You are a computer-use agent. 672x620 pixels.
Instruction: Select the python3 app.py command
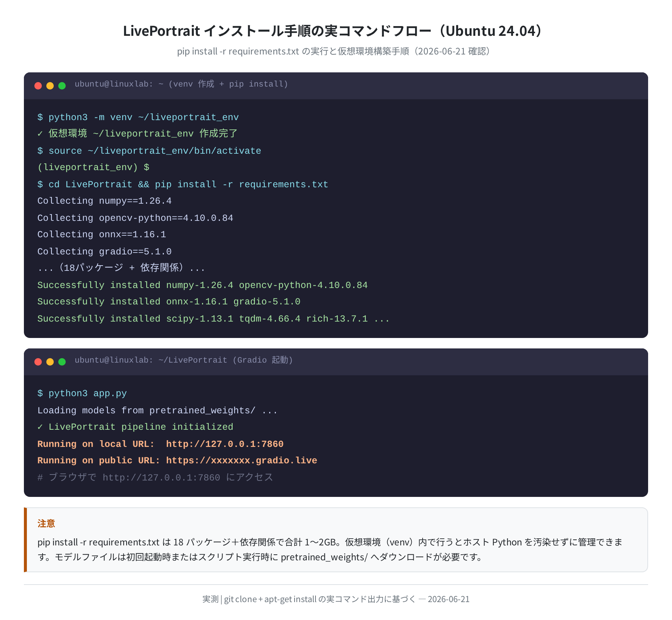click(x=82, y=393)
